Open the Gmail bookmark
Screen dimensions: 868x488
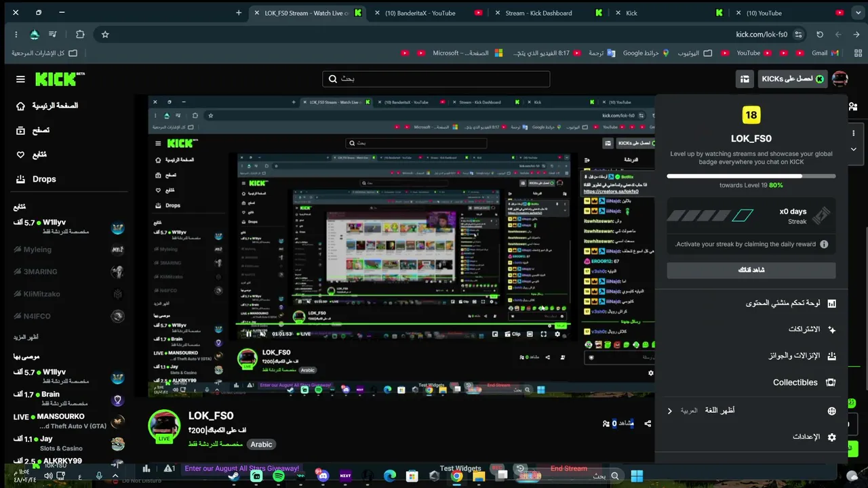click(x=825, y=53)
